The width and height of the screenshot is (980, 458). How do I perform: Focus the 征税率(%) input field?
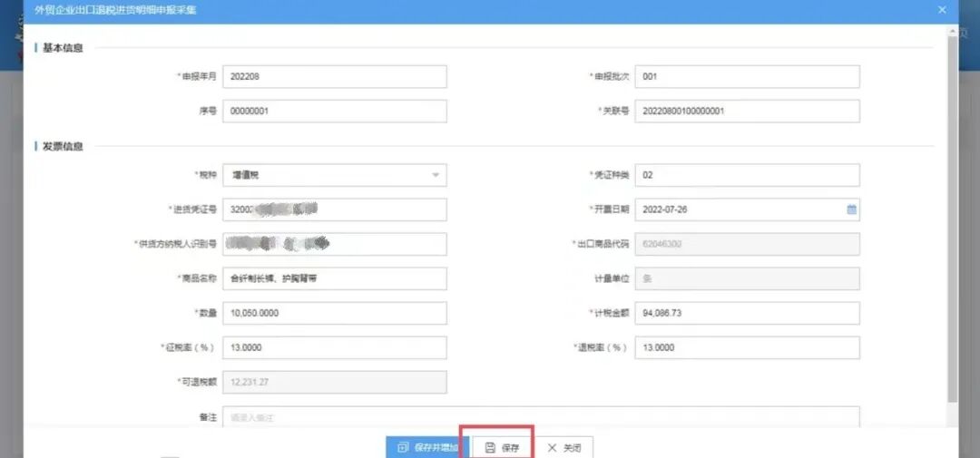coord(335,348)
